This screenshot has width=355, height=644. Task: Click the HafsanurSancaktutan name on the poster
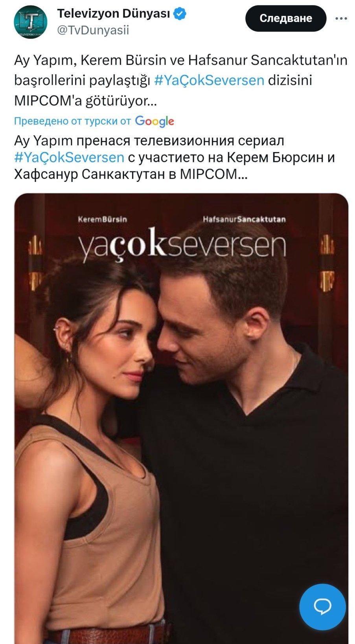pyautogui.click(x=244, y=219)
